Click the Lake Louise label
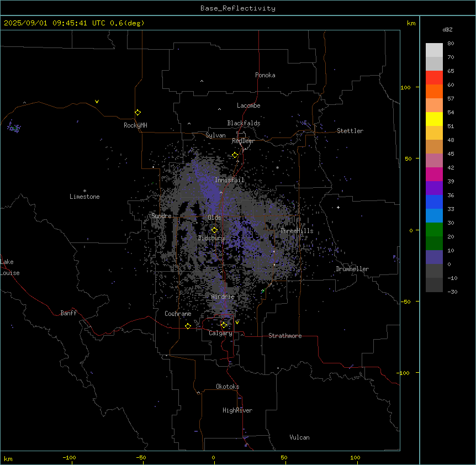Viewport: 476px width, 465px height. (x=10, y=267)
